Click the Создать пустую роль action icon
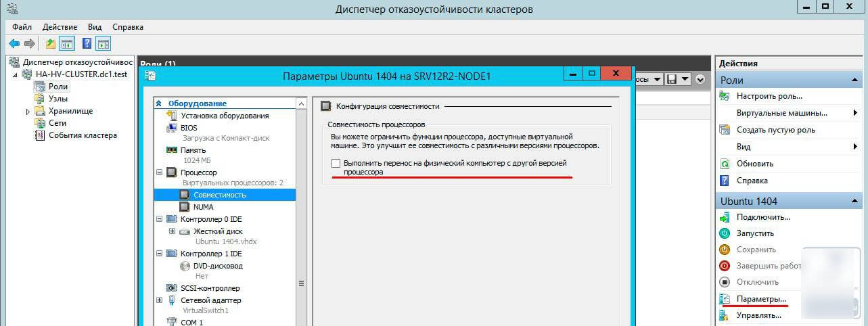This screenshot has width=868, height=326. (725, 130)
